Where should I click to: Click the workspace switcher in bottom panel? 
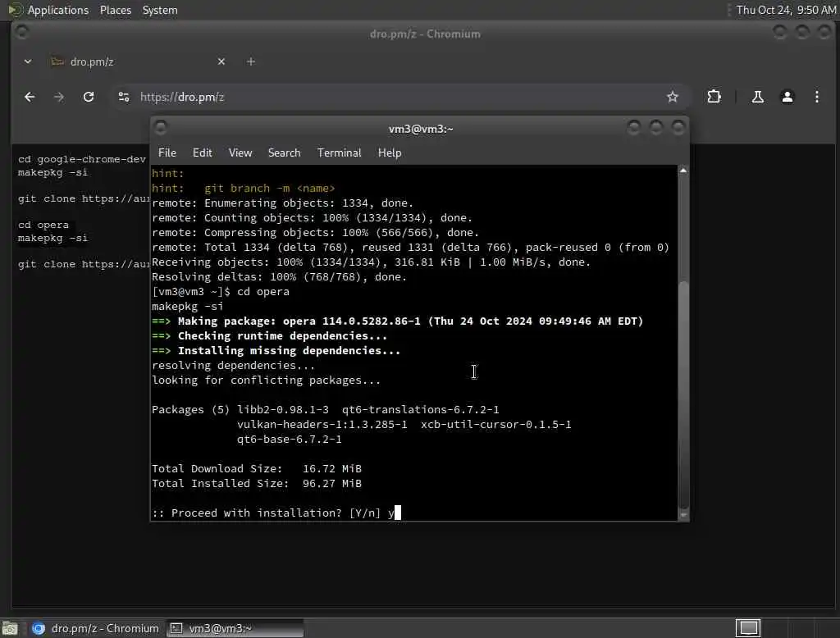pos(748,628)
